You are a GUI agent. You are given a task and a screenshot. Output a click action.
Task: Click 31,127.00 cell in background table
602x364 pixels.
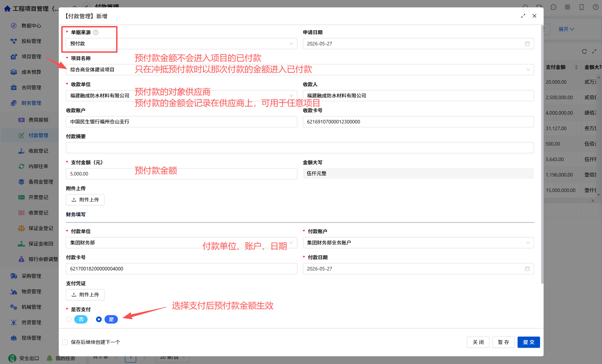coord(556,128)
